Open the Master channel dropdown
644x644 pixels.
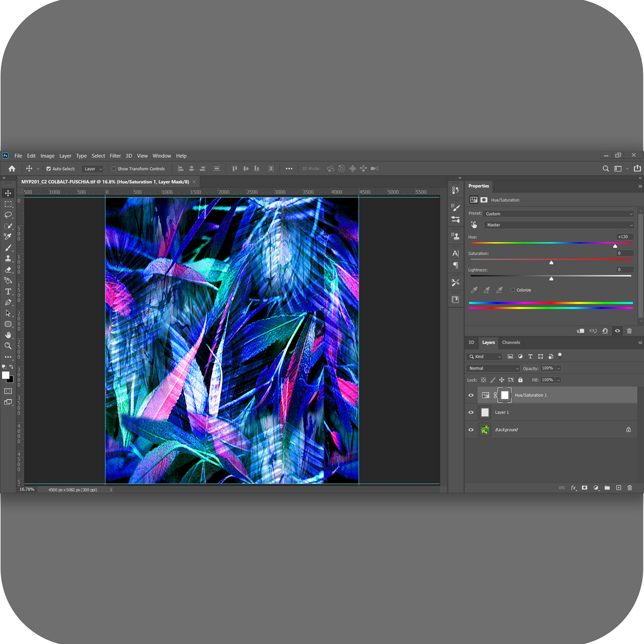pos(559,225)
